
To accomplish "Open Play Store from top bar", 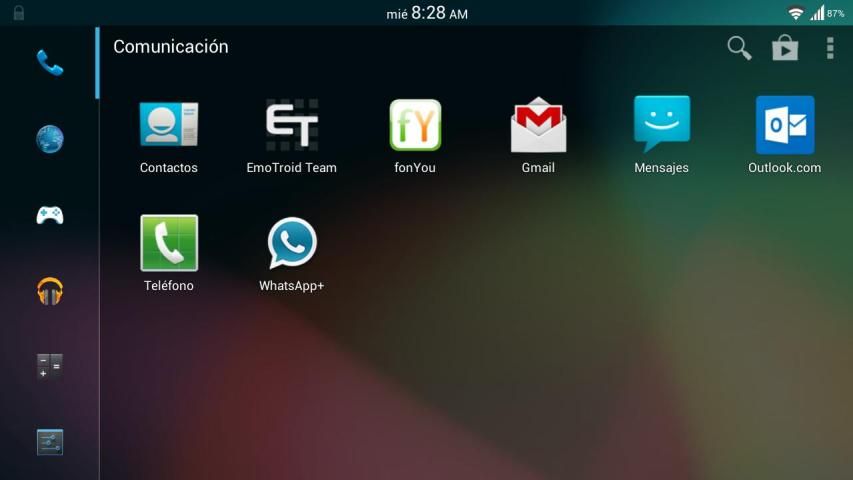I will pos(785,48).
